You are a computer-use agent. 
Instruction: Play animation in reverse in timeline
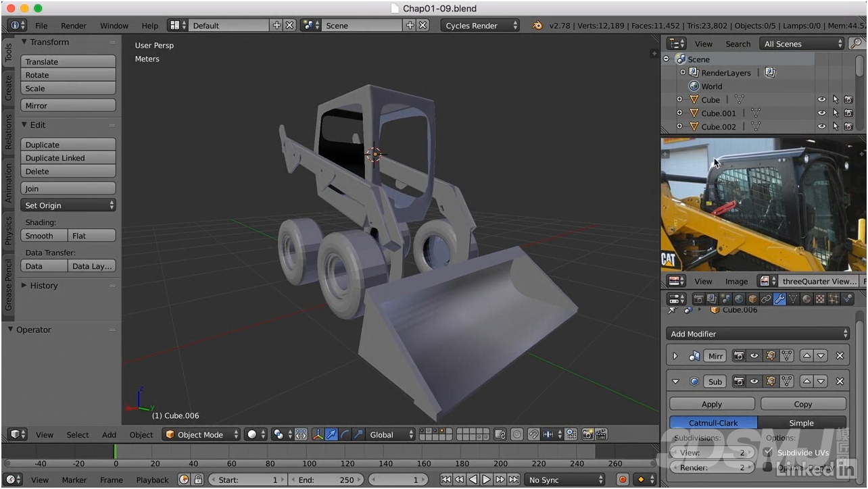473,480
